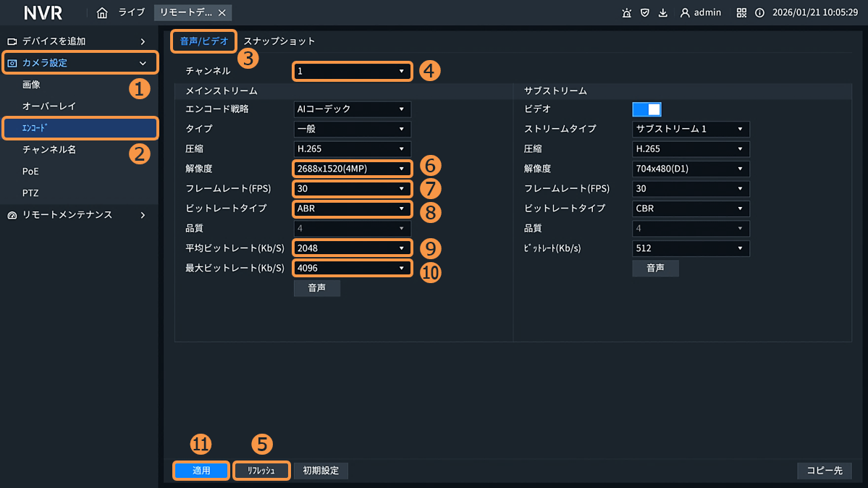Open the download icon in header
This screenshot has width=868, height=488.
click(x=662, y=13)
